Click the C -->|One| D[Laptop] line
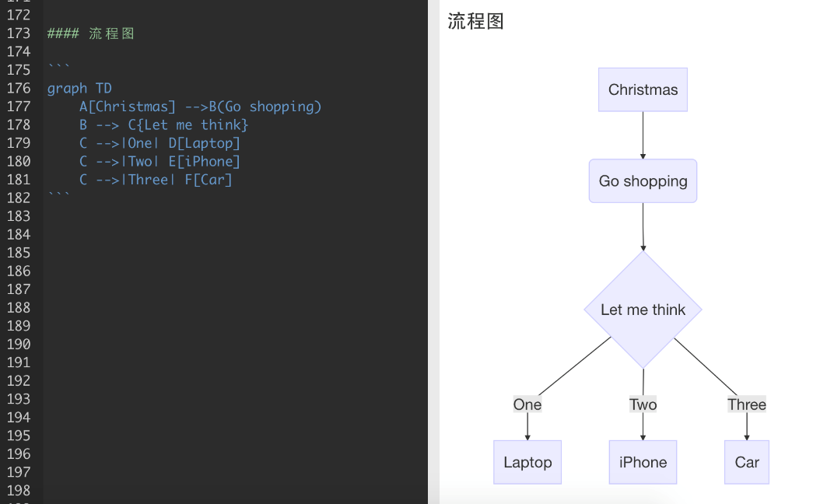Viewport: 820px width, 504px height. coord(159,143)
